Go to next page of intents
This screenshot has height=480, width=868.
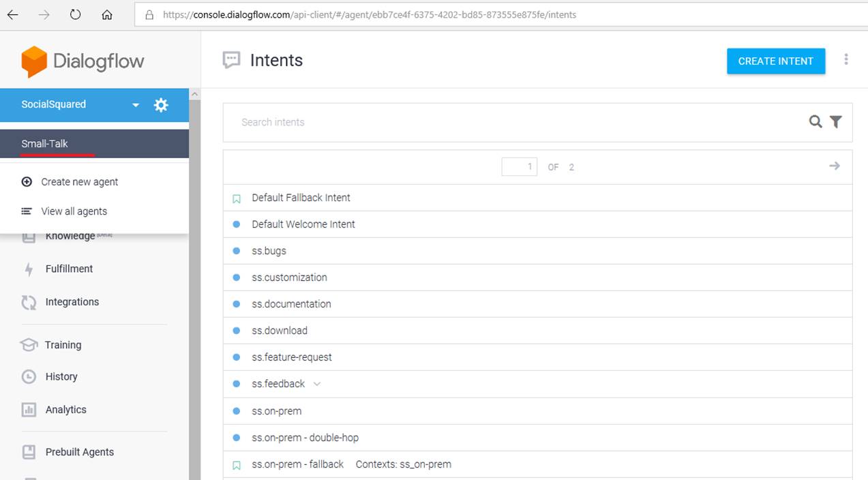[834, 166]
